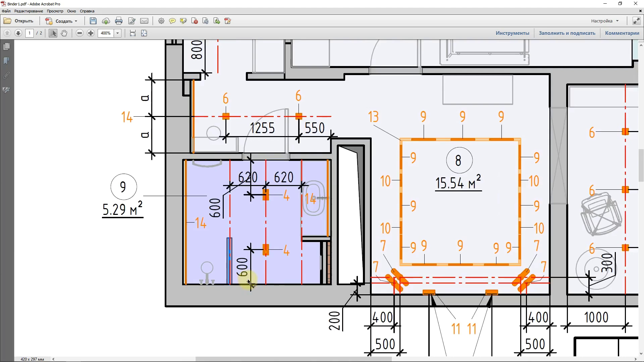
Task: Click the Открыть button
Action: pyautogui.click(x=19, y=21)
